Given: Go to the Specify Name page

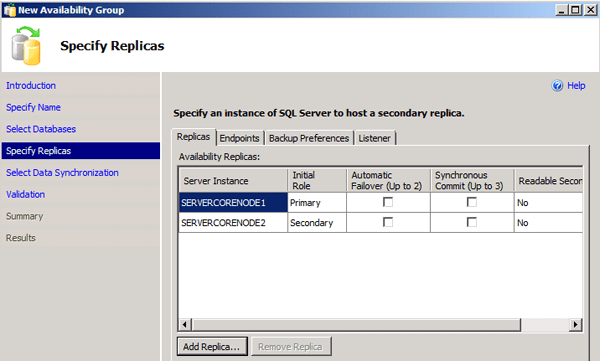Looking at the screenshot, I should pos(33,107).
